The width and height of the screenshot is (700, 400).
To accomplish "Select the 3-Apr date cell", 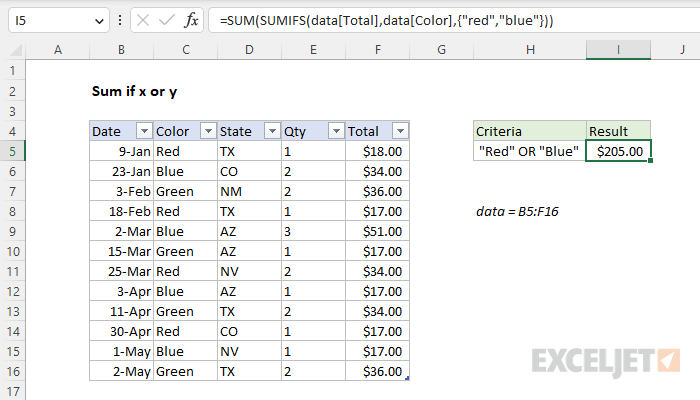I will point(121,292).
